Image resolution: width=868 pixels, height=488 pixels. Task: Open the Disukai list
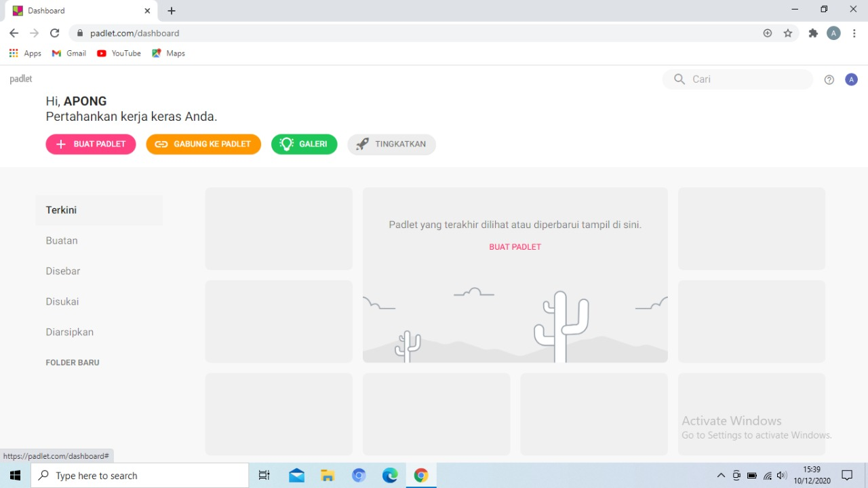coord(62,301)
